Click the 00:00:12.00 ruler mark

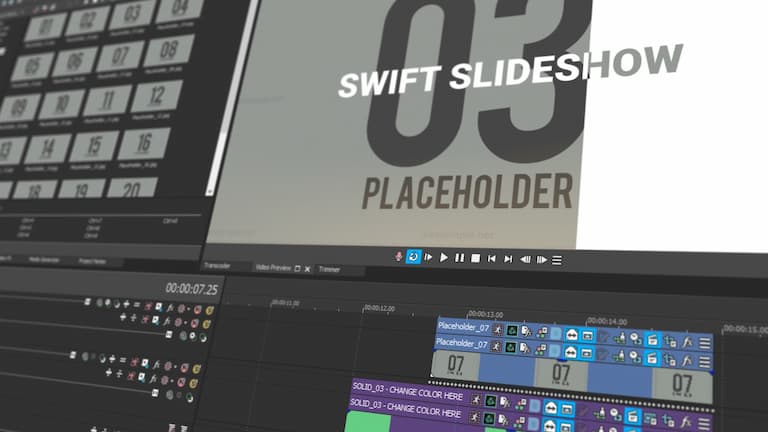coord(379,308)
